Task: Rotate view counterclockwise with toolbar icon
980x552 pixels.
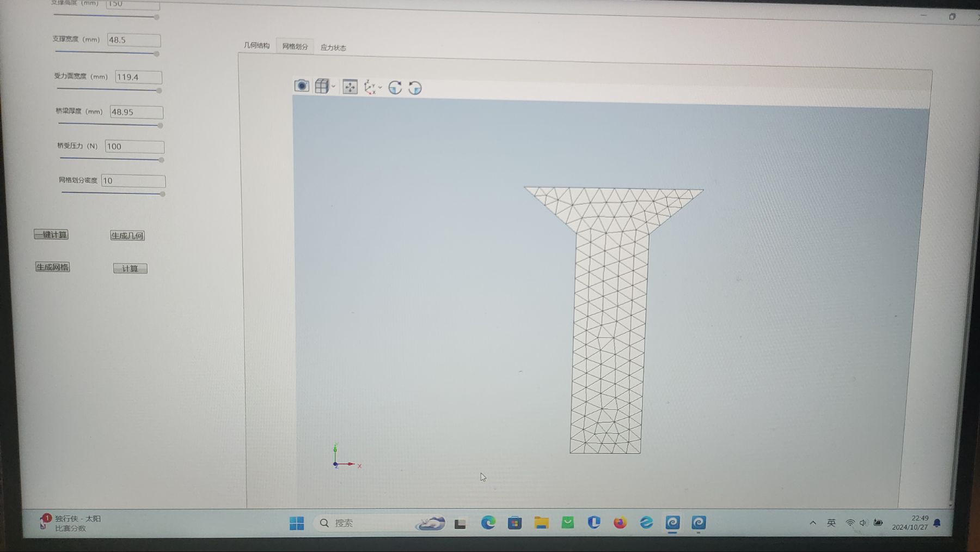Action: coord(415,88)
